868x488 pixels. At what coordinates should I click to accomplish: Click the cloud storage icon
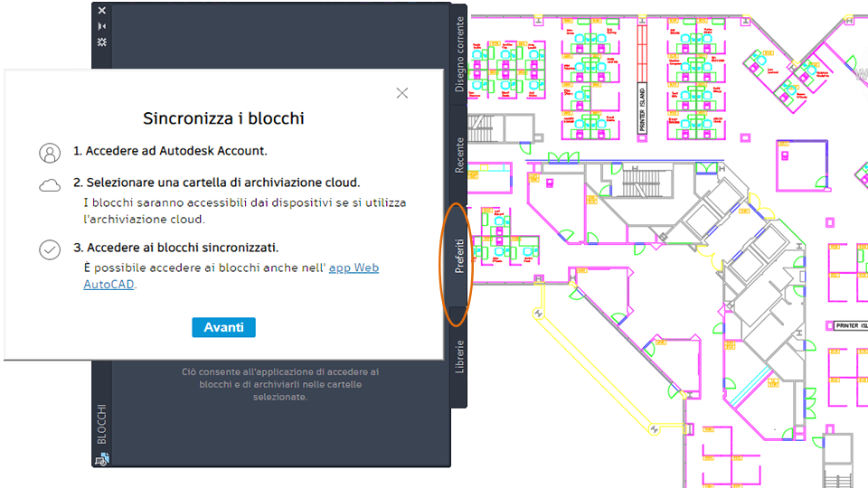(x=50, y=185)
